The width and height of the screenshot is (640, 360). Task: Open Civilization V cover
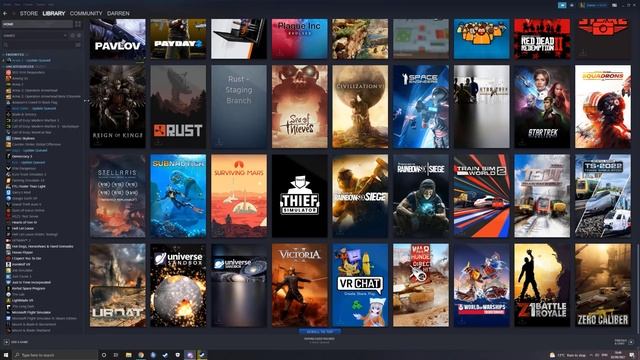pyautogui.click(x=360, y=107)
